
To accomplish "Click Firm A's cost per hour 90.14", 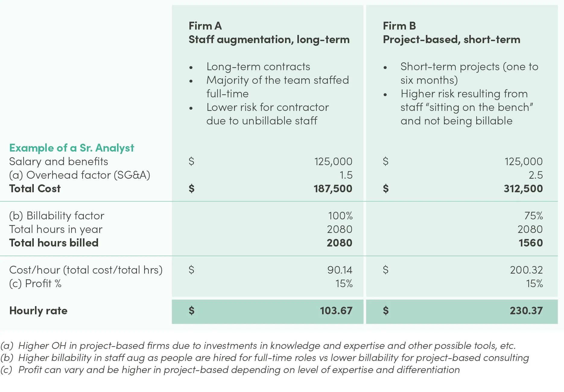I will [340, 270].
